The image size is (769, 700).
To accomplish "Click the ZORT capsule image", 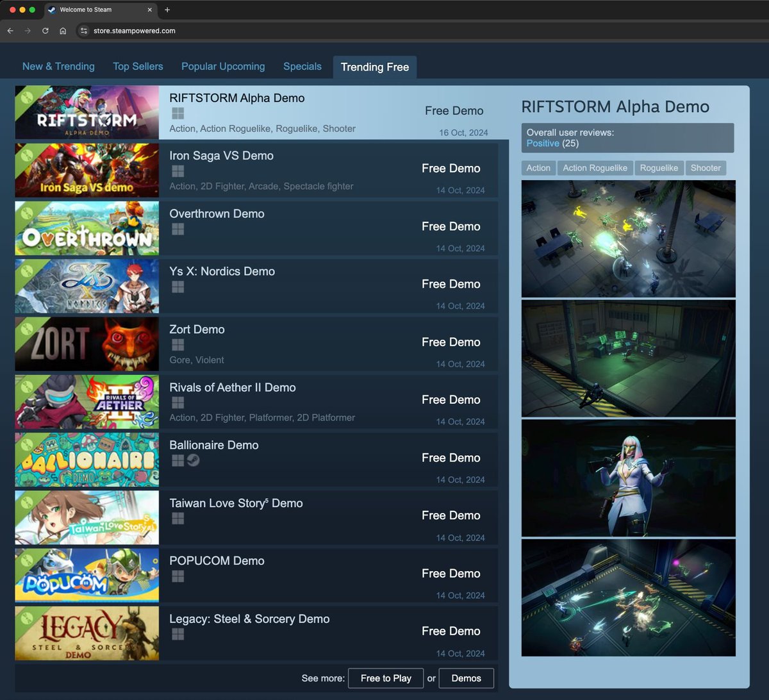I will coord(87,344).
